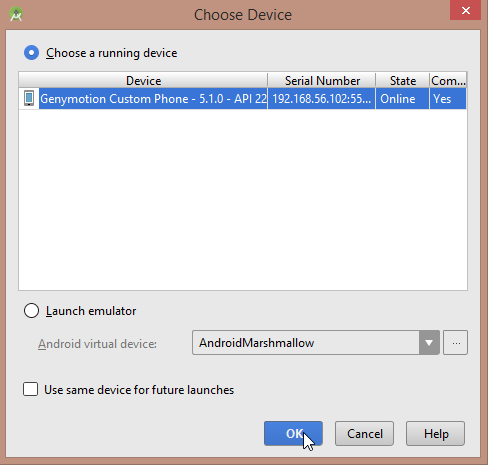Viewport: 488px width, 465px height.
Task: Confirm with the OK button
Action: click(293, 433)
